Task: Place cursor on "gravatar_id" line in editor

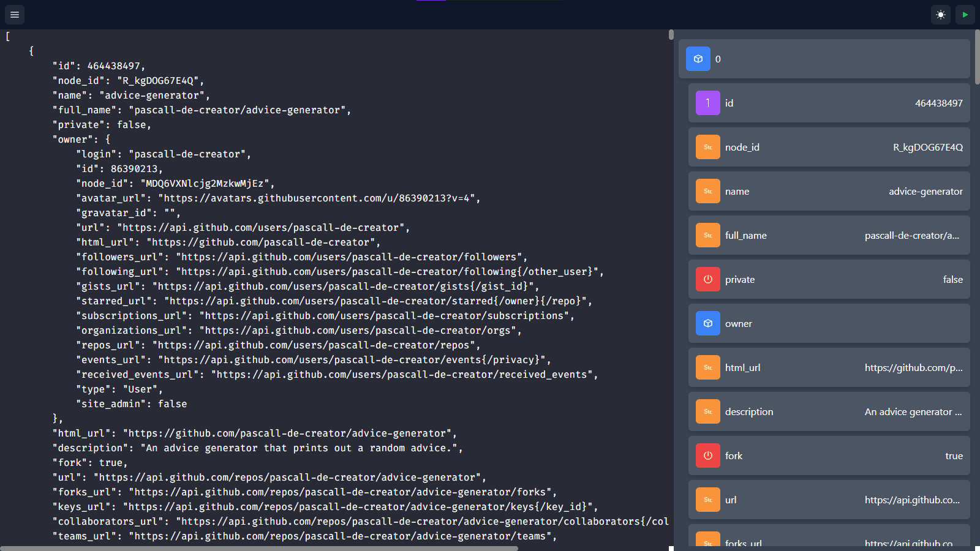Action: click(x=128, y=212)
